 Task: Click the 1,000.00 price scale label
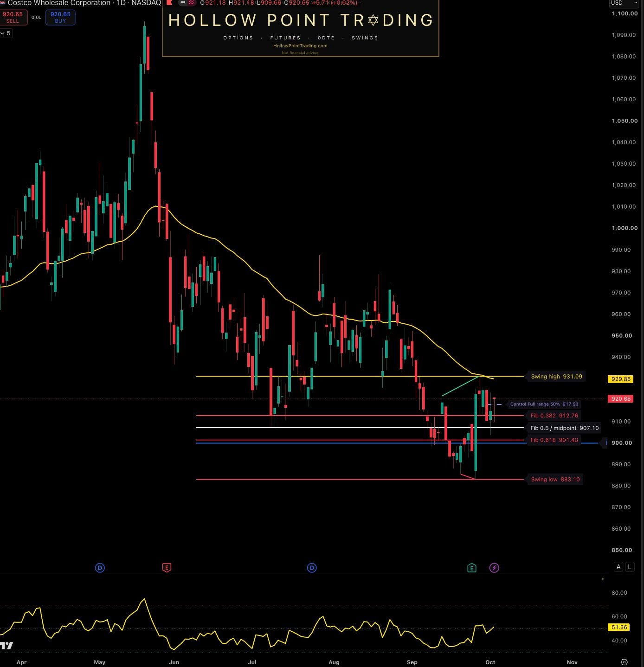click(x=625, y=228)
